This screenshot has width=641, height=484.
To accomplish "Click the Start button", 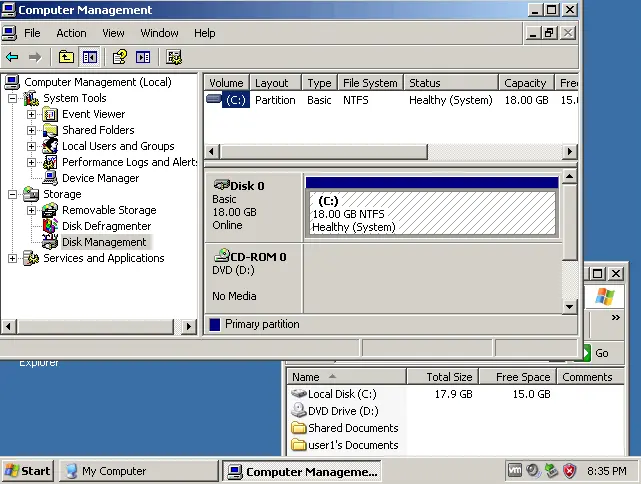I will [x=28, y=471].
